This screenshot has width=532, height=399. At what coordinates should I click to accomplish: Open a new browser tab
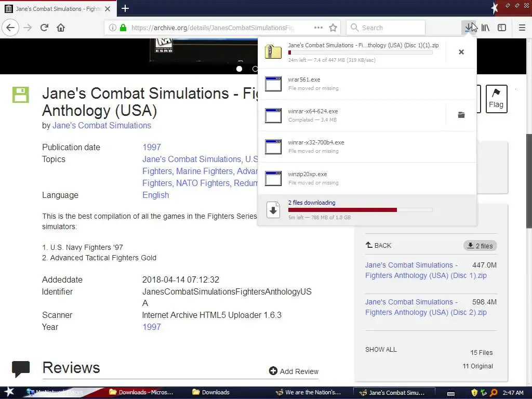click(125, 8)
